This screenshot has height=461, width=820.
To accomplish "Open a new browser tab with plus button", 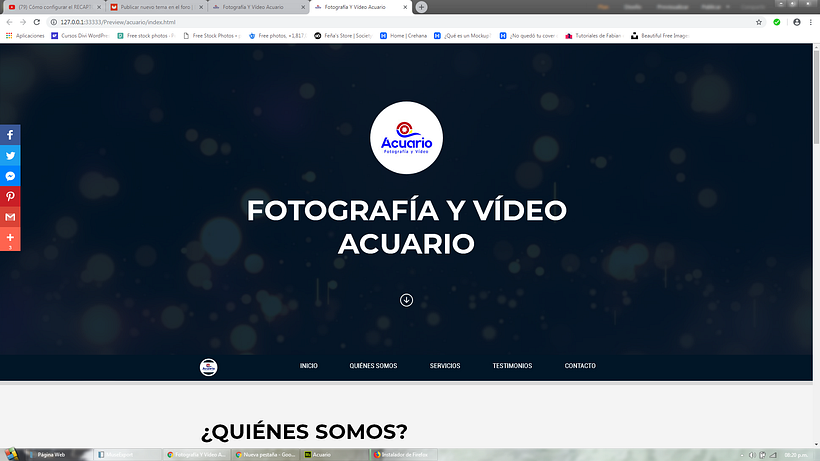I will point(421,7).
